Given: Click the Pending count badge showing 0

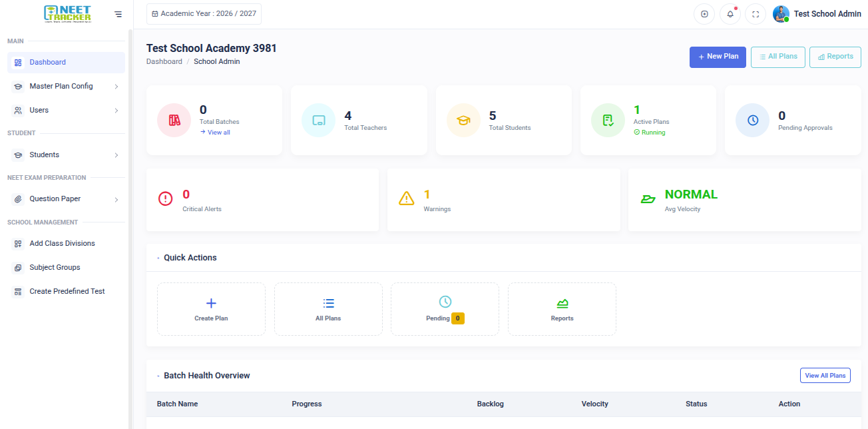Looking at the screenshot, I should (x=458, y=319).
